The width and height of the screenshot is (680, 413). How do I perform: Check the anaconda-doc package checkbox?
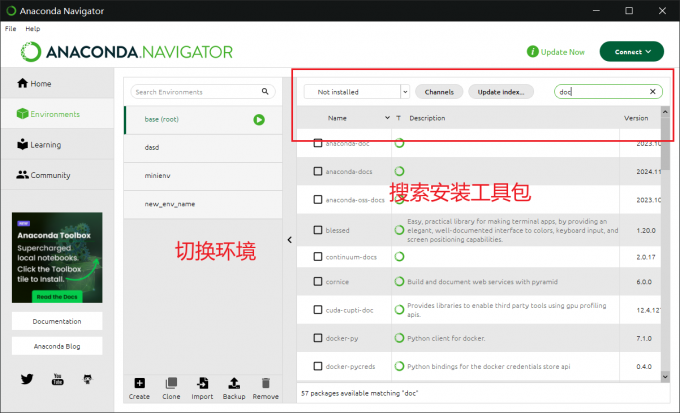tap(318, 143)
